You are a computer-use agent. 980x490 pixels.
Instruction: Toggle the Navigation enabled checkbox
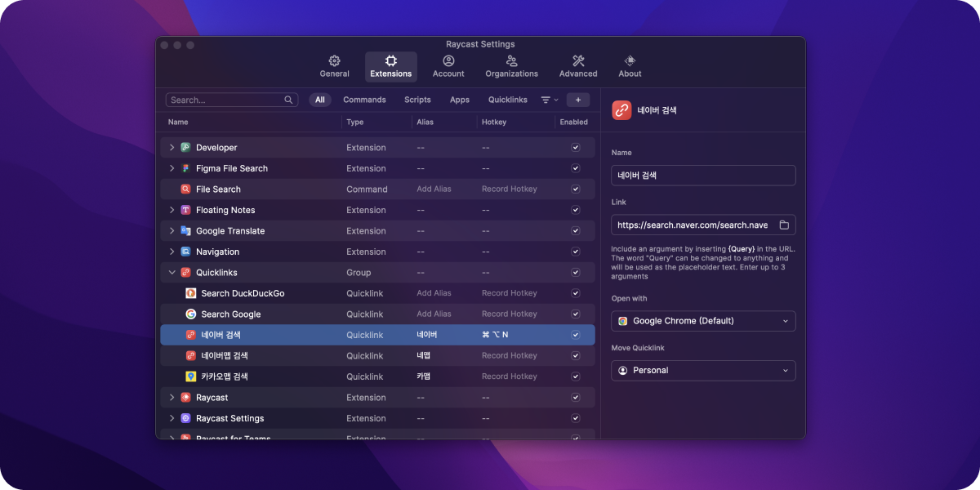pyautogui.click(x=575, y=252)
